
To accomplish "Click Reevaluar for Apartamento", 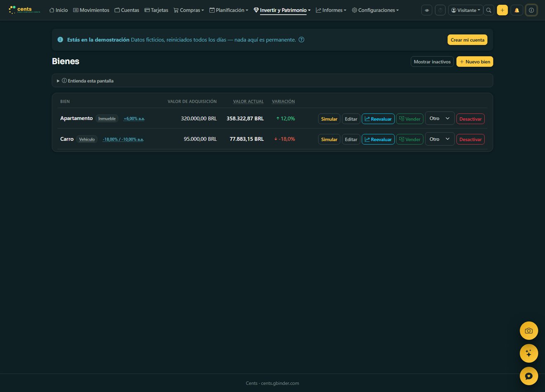I will pyautogui.click(x=378, y=119).
